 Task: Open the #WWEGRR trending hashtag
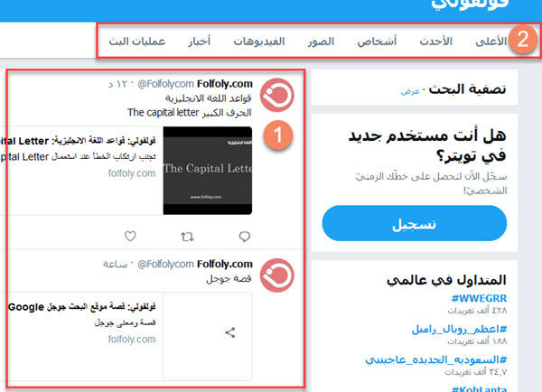(479, 298)
